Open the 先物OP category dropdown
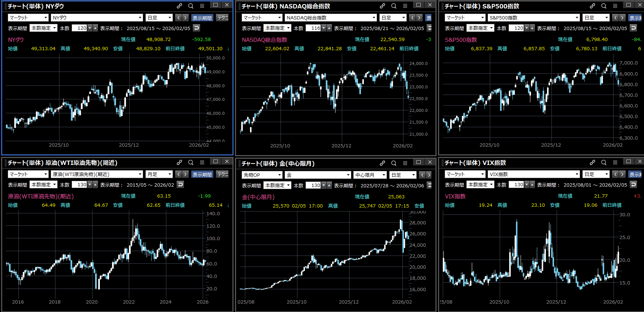This screenshot has width=644, height=312. tap(262, 175)
